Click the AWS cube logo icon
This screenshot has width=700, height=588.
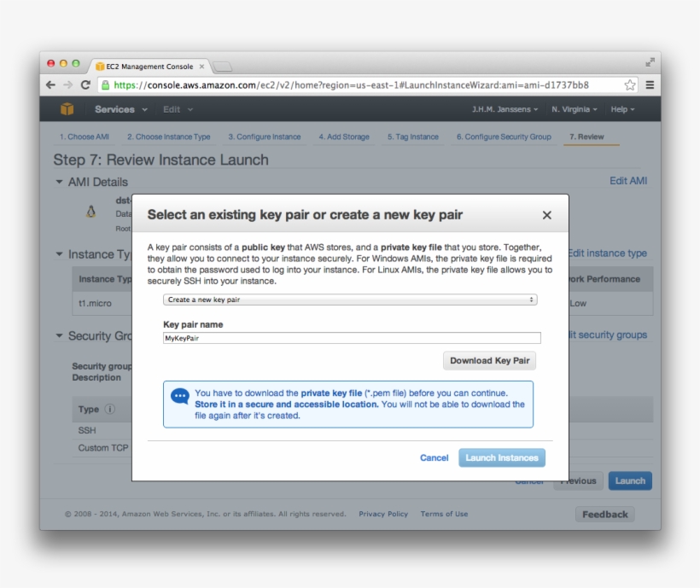[67, 109]
